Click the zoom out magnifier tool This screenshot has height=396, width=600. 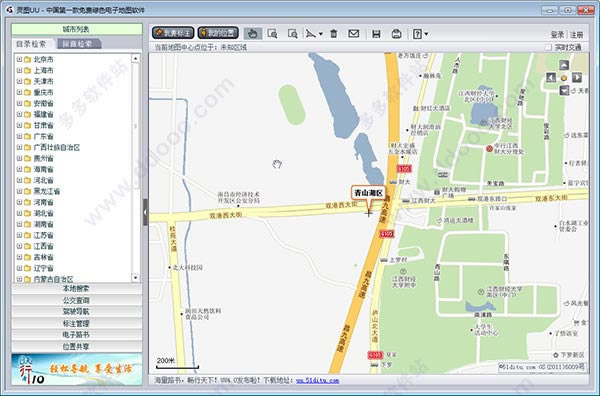(292, 34)
